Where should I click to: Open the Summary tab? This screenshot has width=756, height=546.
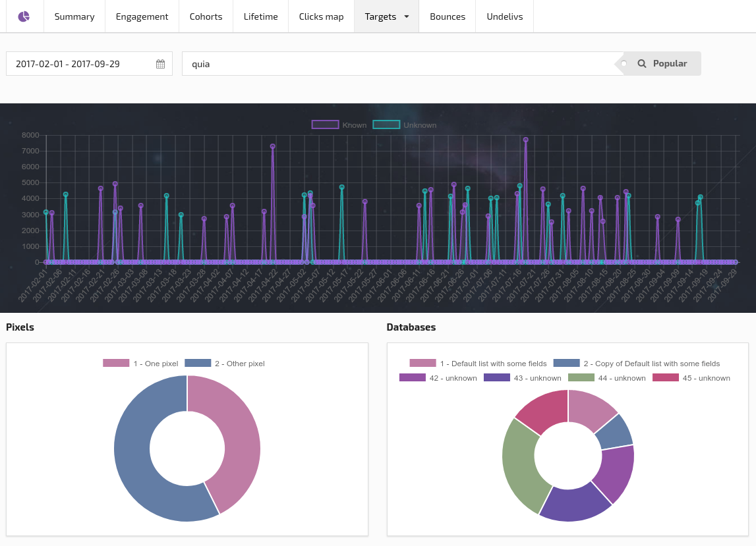point(74,16)
